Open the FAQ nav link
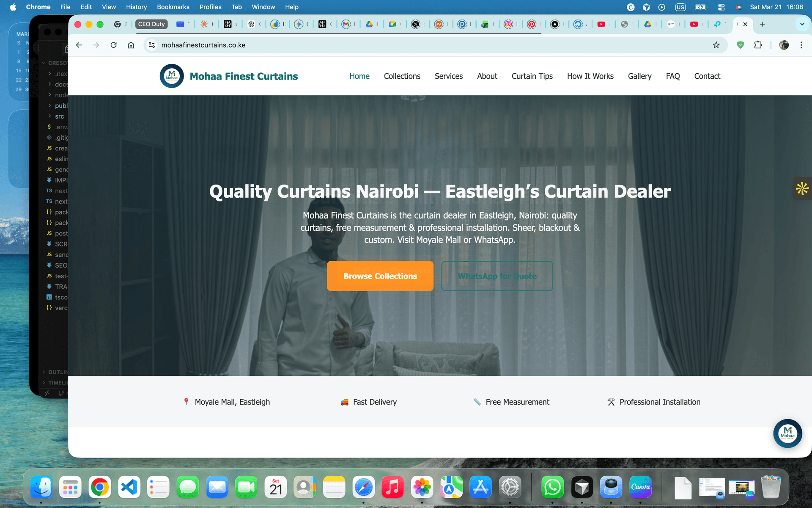Image resolution: width=812 pixels, height=508 pixels. (673, 76)
